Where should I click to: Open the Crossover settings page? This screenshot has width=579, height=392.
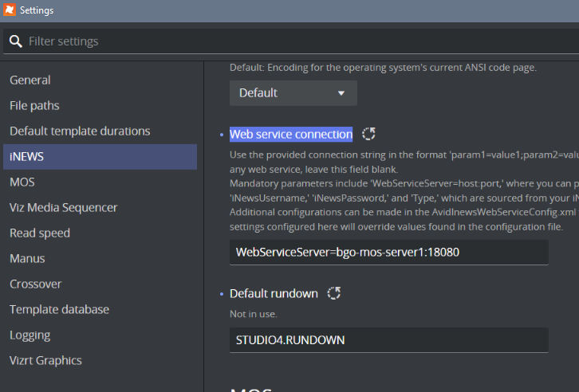coord(36,284)
